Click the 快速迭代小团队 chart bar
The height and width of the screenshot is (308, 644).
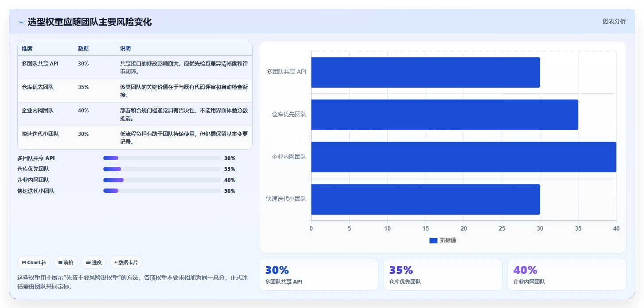coord(425,199)
